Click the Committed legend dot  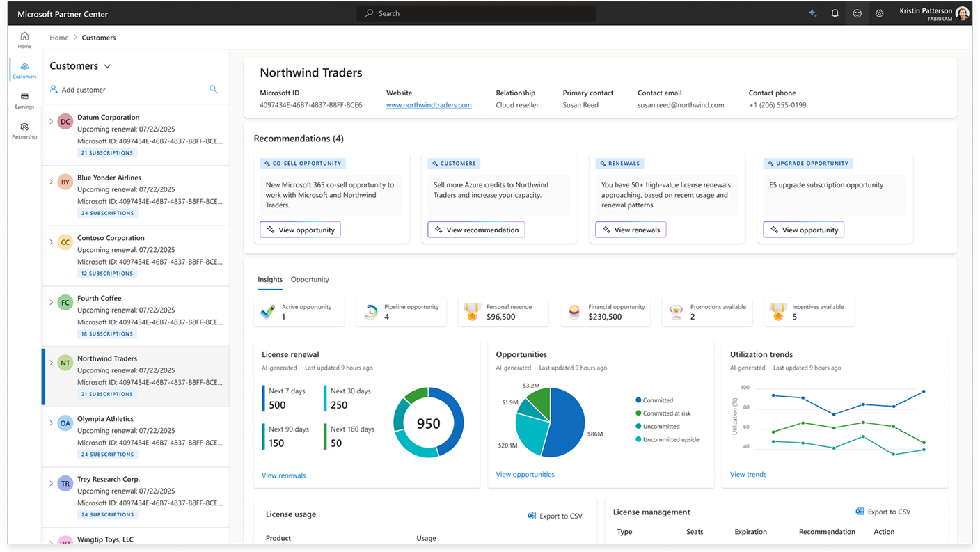pyautogui.click(x=638, y=400)
